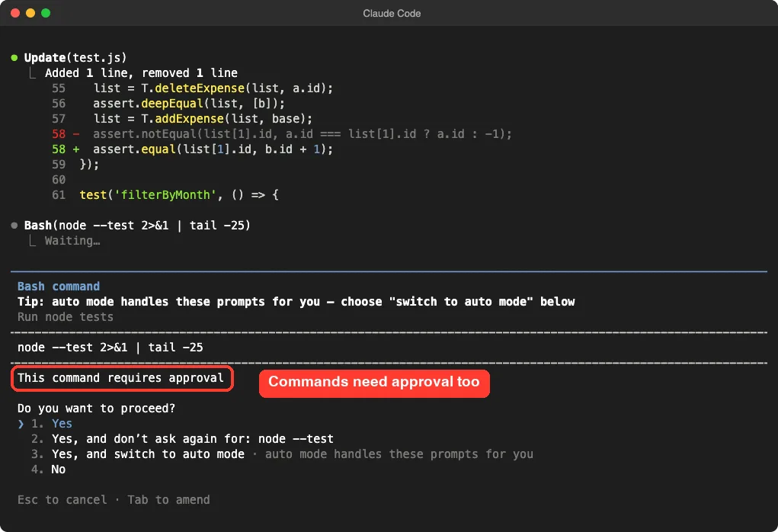Click the blue selection arrow next to Yes

pyautogui.click(x=21, y=424)
